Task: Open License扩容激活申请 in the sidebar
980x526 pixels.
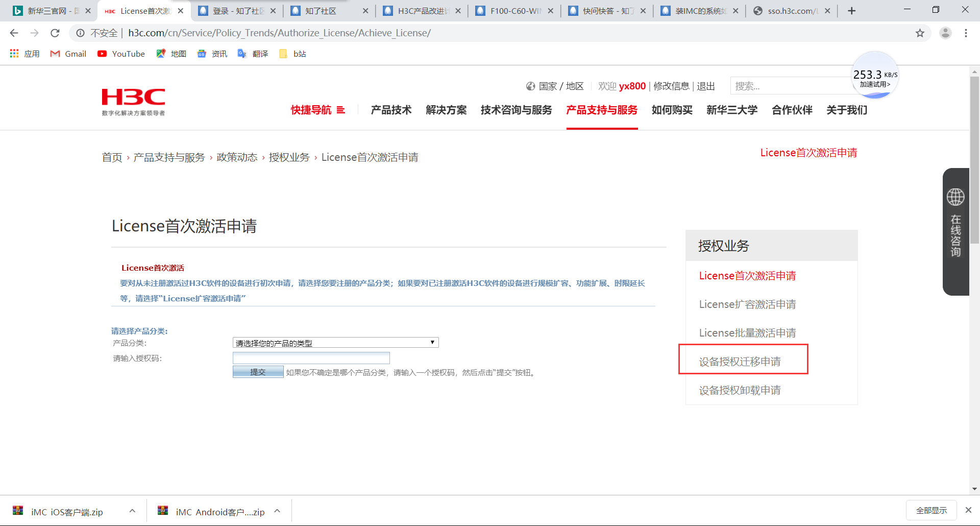Action: pos(747,304)
